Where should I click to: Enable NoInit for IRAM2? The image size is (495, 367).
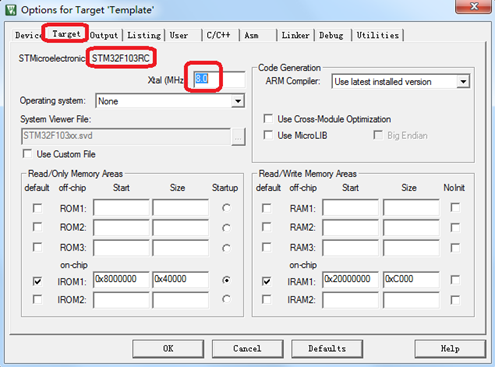click(x=455, y=300)
